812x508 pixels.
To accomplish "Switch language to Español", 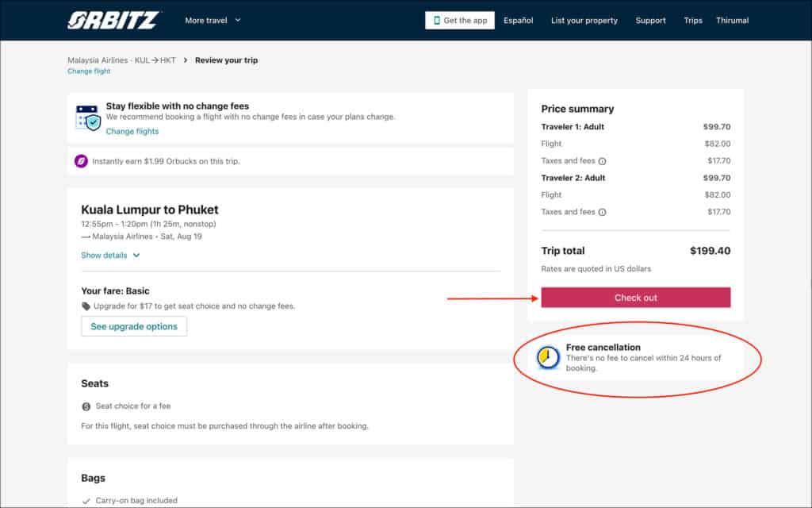I will 518,20.
